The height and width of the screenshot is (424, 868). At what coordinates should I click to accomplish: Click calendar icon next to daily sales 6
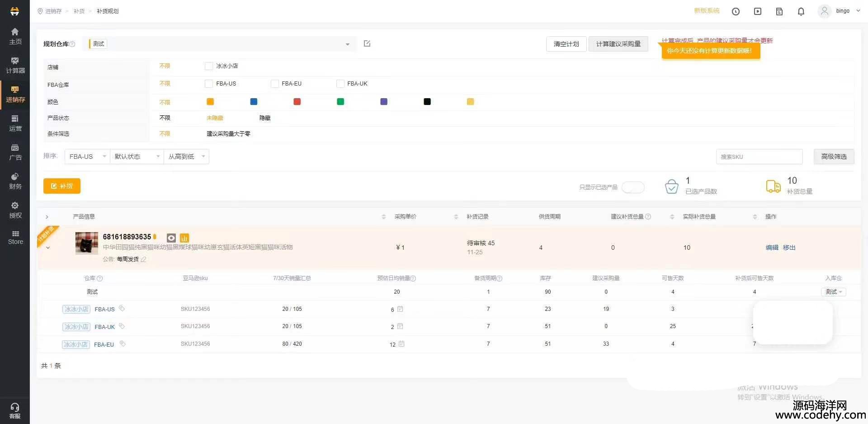click(x=400, y=309)
